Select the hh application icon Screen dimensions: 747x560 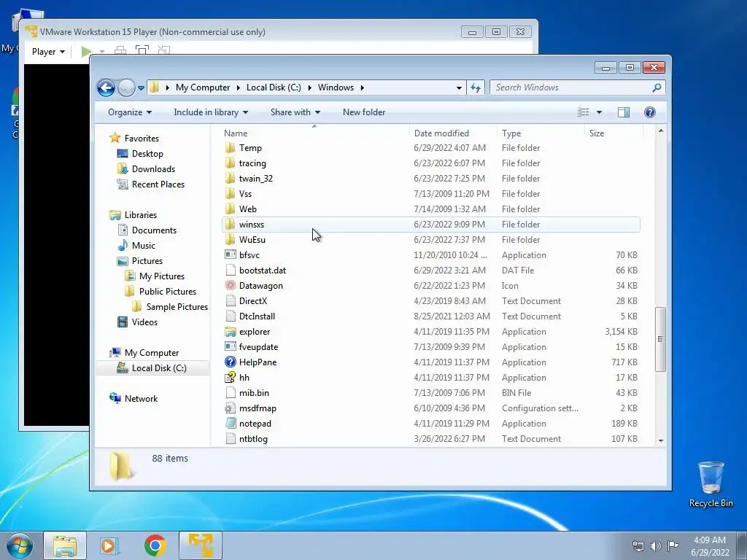click(x=230, y=378)
